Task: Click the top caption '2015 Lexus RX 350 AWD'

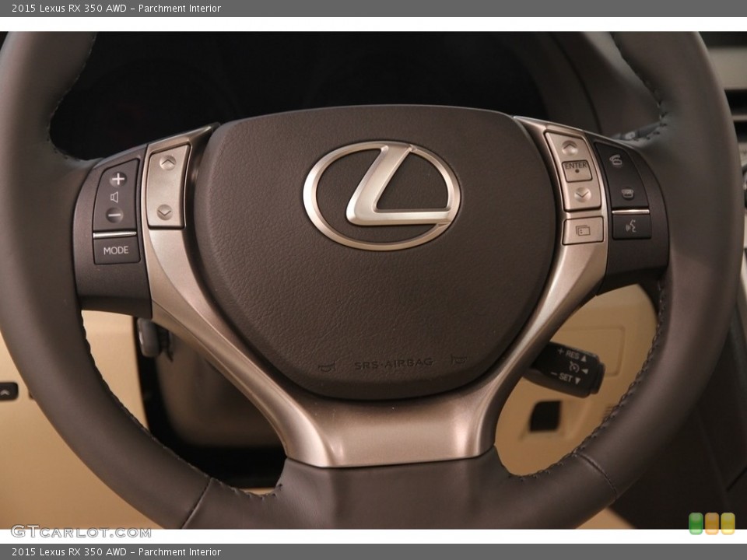Action: [69, 8]
